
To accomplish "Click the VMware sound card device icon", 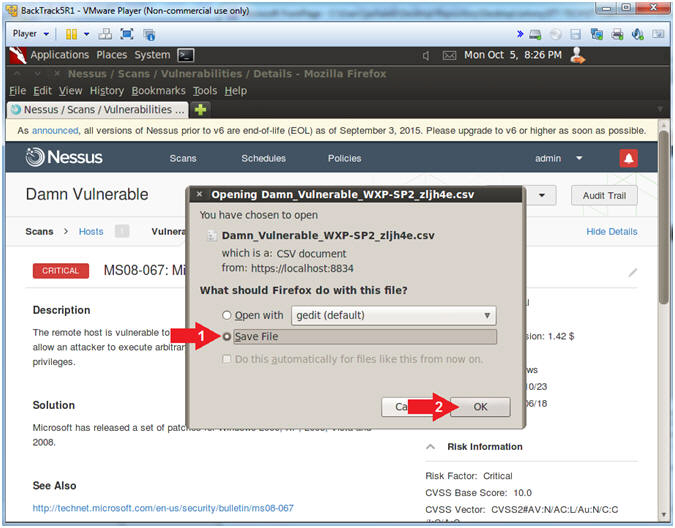I will point(638,34).
